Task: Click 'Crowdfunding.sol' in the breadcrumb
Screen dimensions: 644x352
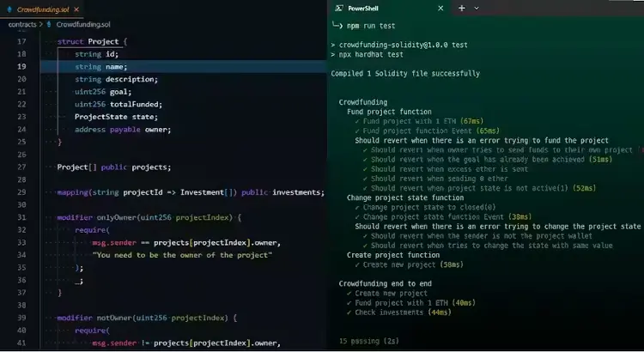Action: (83, 24)
